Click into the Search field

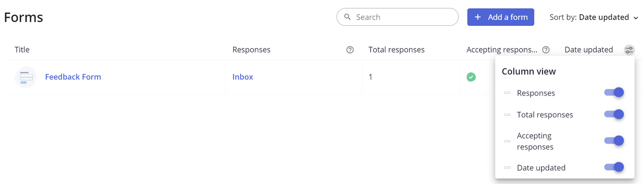click(x=402, y=17)
